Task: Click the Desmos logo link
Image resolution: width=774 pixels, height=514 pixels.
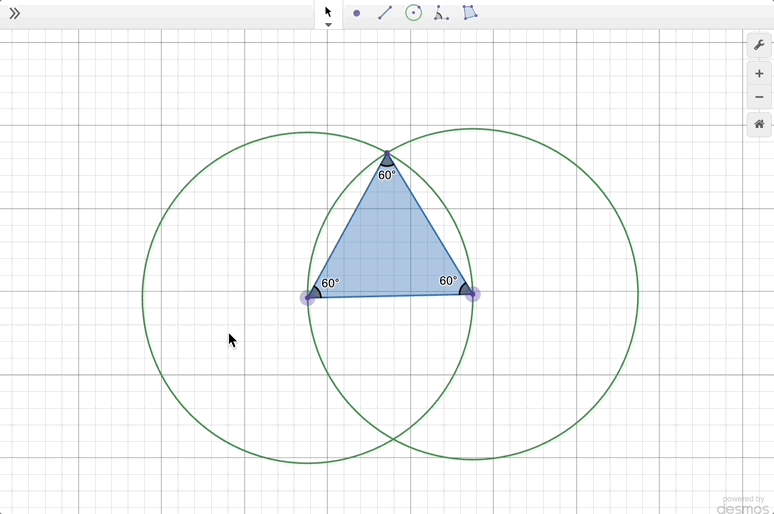Action: (742, 505)
